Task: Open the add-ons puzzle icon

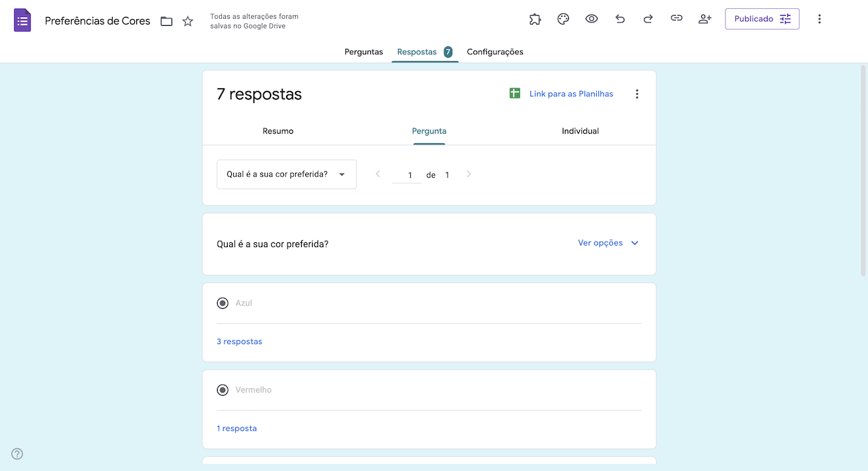Action: 535,19
